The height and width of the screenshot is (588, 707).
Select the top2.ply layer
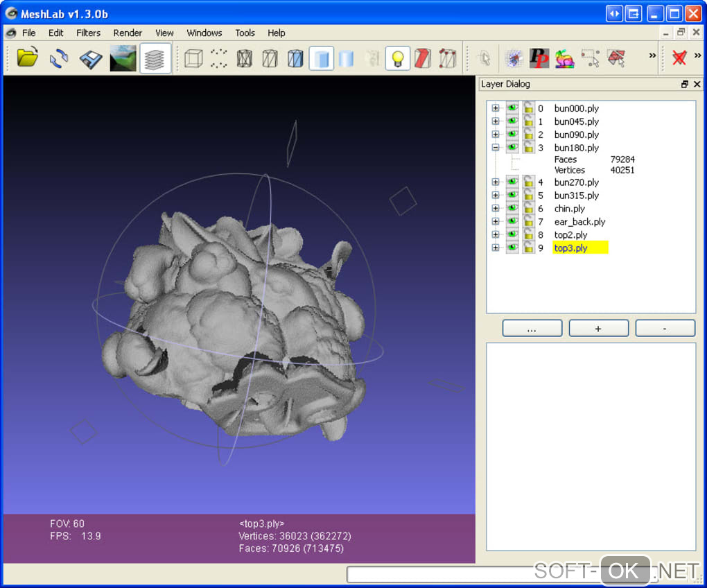point(570,235)
